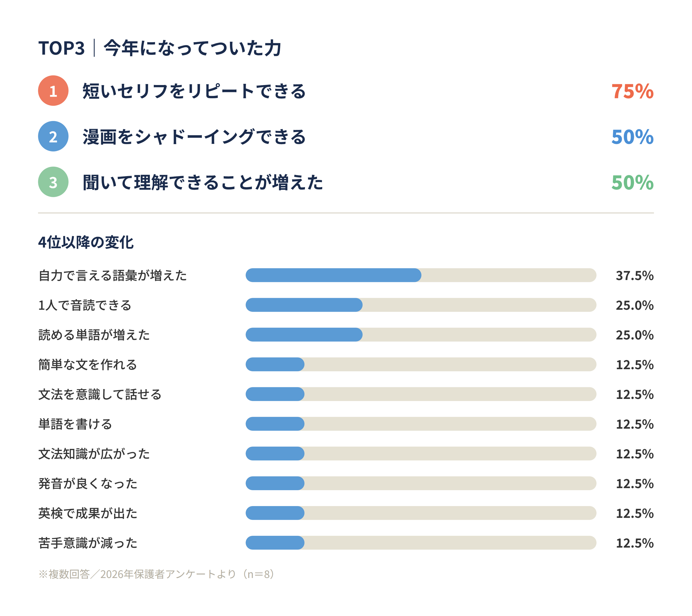Image resolution: width=692 pixels, height=616 pixels.
Task: Click the 文法を意識して話せる row label
Action: 100,394
